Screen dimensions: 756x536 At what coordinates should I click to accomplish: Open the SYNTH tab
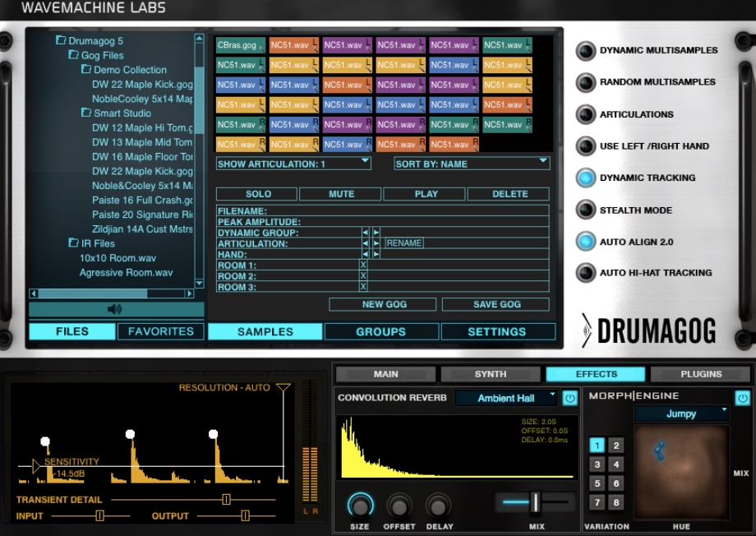[491, 374]
